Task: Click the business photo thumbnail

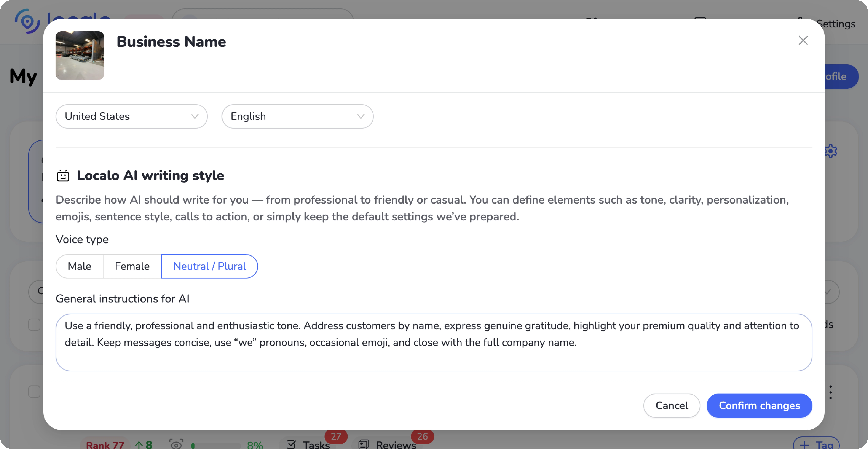Action: pyautogui.click(x=80, y=56)
